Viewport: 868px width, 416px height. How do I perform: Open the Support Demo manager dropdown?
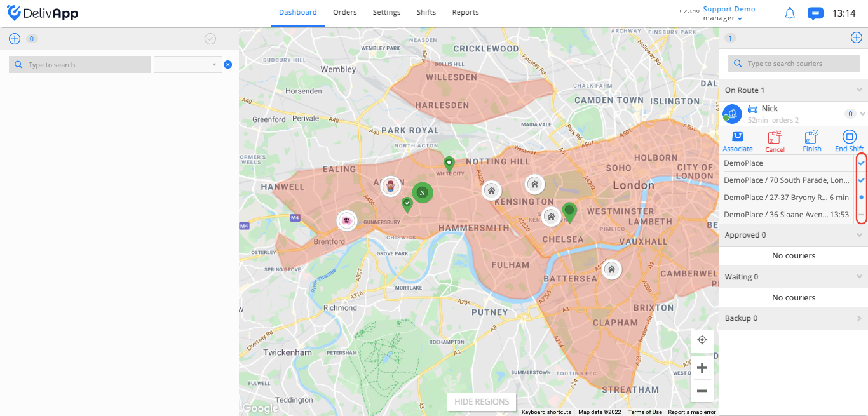(729, 13)
